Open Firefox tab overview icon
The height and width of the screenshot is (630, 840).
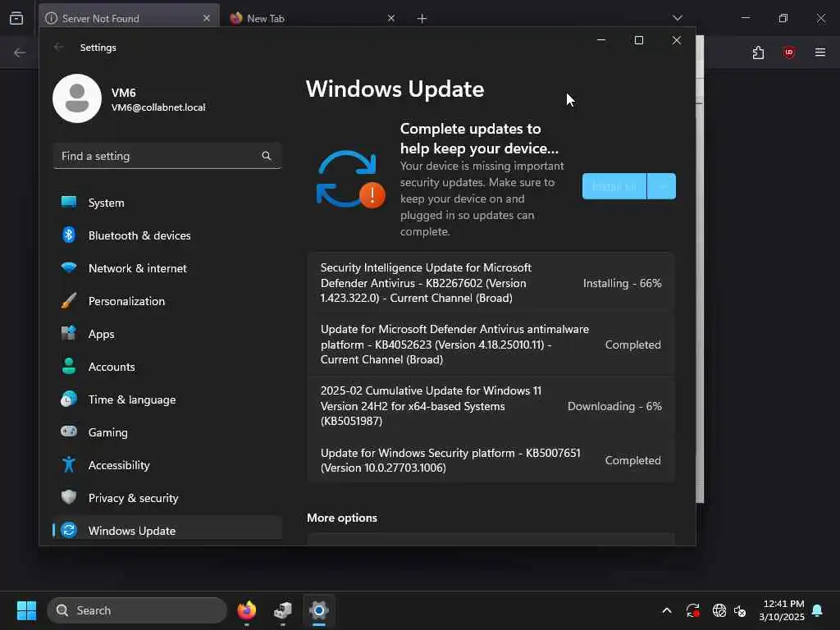coord(16,18)
